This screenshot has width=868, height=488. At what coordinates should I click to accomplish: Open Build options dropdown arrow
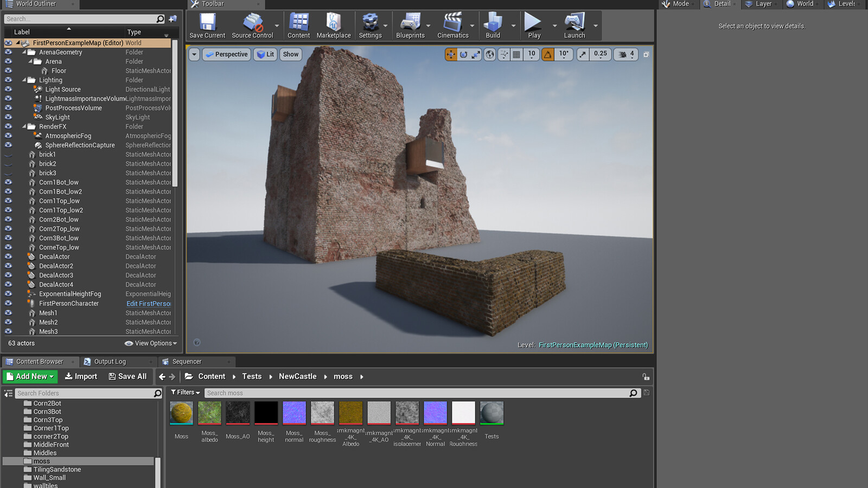(x=513, y=25)
